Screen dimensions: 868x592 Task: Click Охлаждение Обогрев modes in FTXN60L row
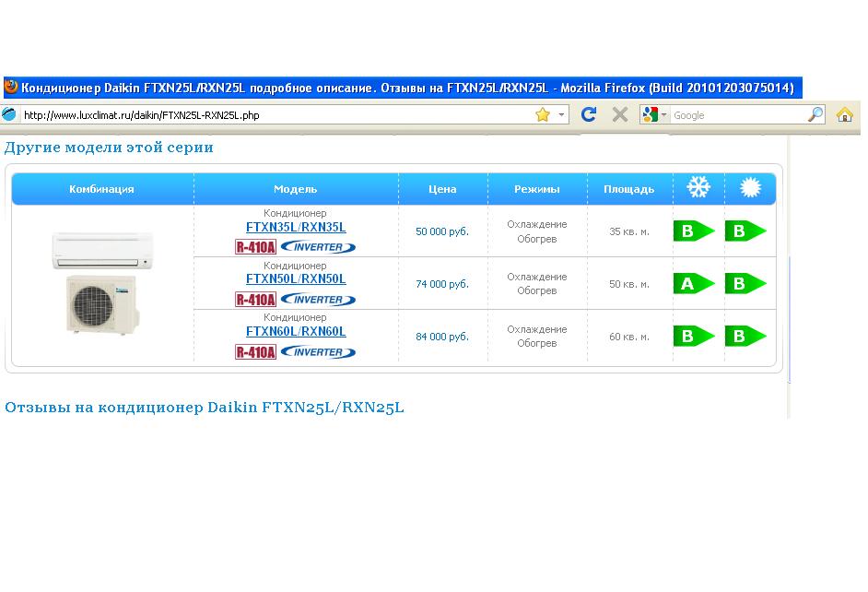click(537, 337)
